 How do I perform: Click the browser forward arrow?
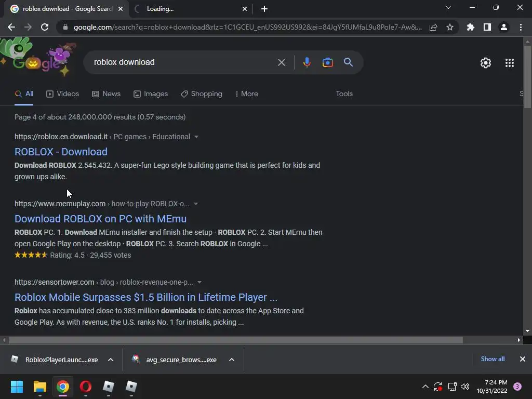28,27
